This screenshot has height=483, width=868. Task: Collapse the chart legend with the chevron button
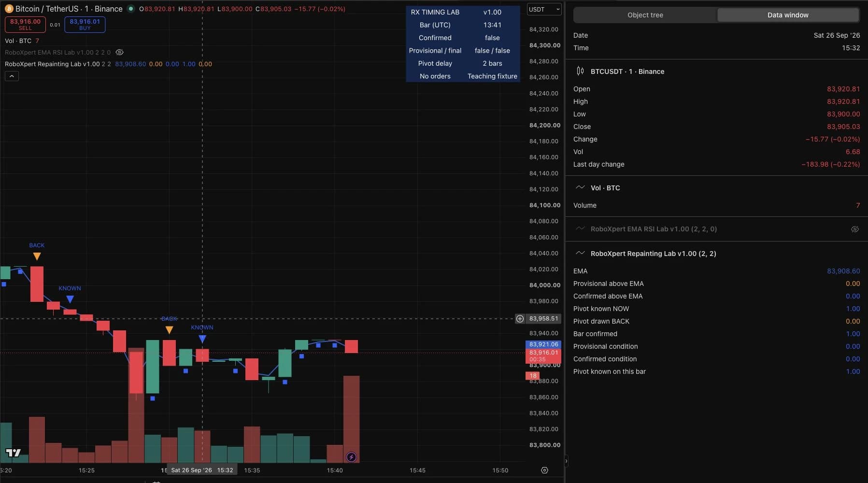[x=12, y=76]
